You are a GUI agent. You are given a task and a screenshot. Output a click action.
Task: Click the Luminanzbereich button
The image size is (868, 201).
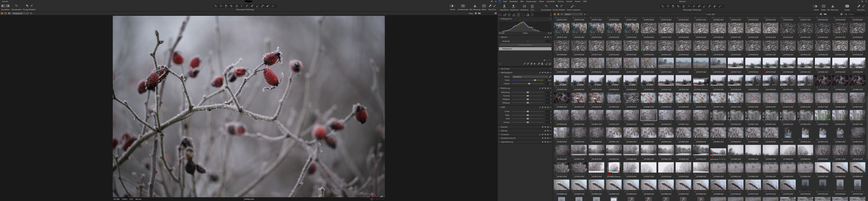tap(525, 45)
